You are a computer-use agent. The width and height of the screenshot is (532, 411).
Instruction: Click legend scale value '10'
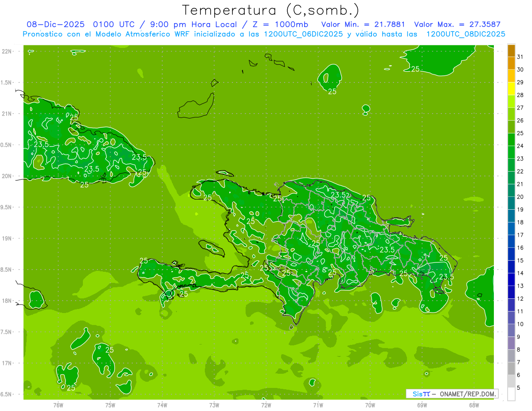pyautogui.click(x=520, y=324)
